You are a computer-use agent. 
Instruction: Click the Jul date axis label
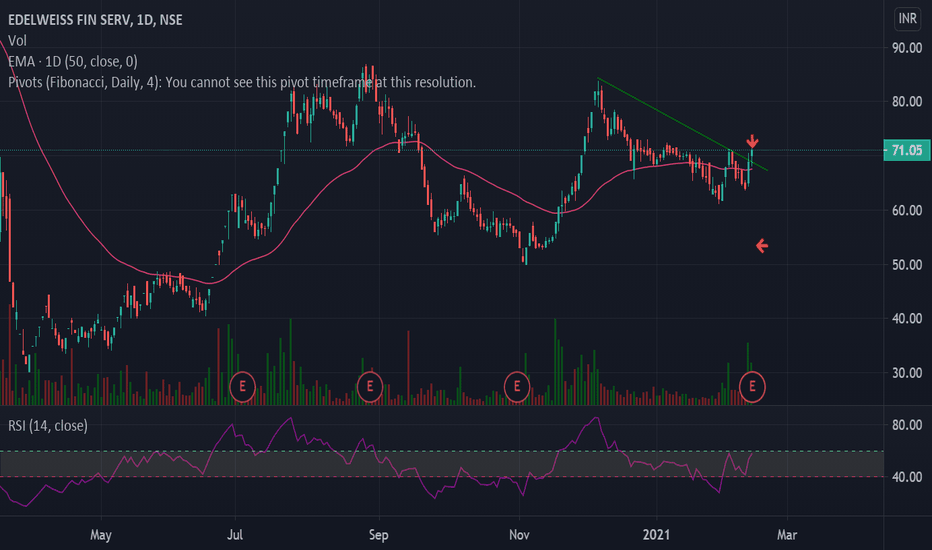[235, 535]
